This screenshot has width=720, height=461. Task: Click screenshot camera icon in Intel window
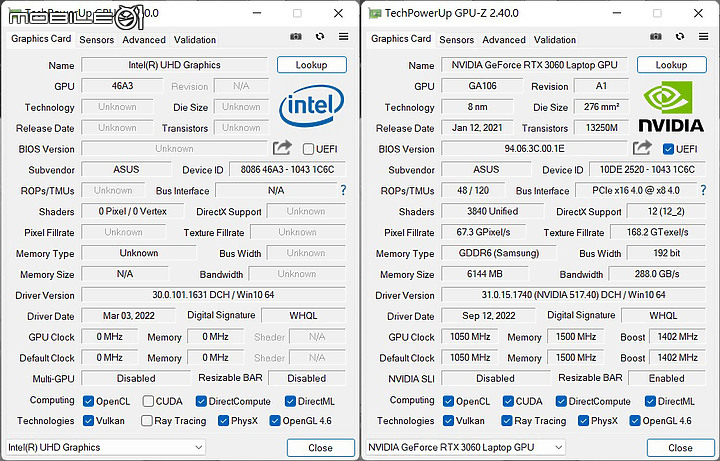[x=296, y=37]
